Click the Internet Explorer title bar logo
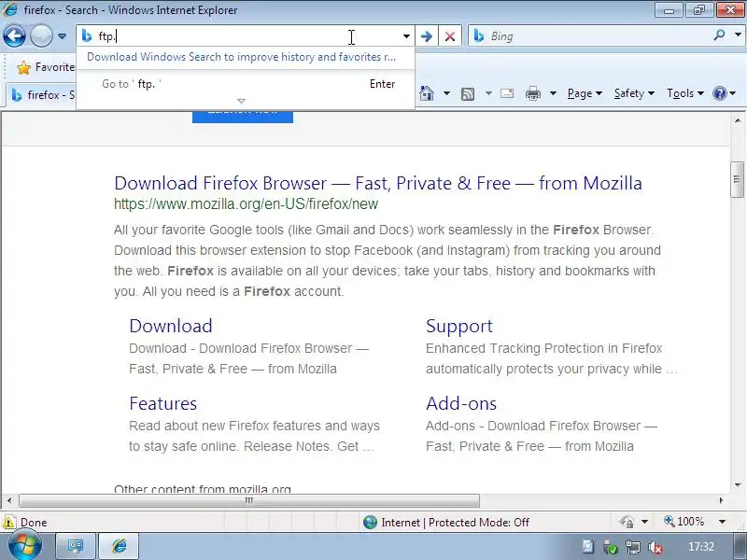 (9, 9)
